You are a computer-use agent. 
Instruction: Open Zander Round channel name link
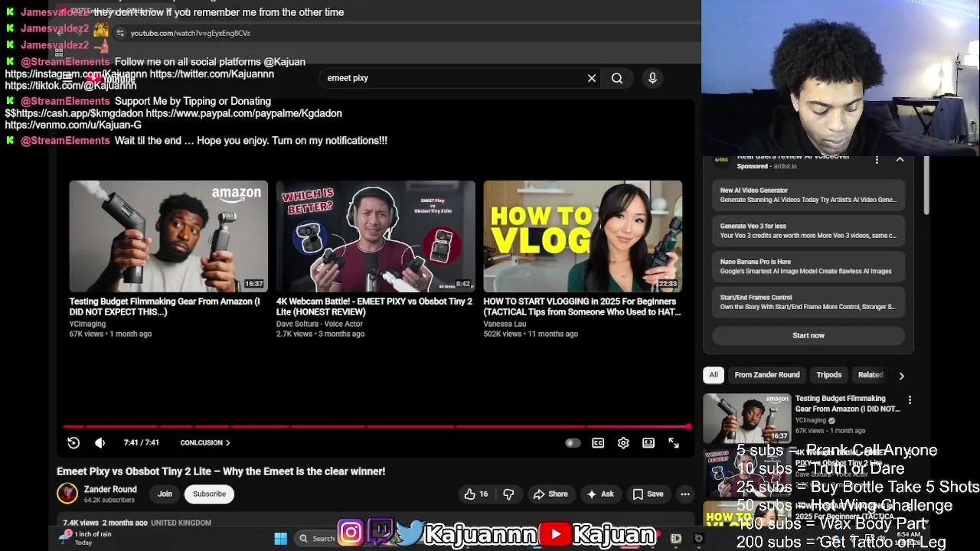pyautogui.click(x=110, y=489)
